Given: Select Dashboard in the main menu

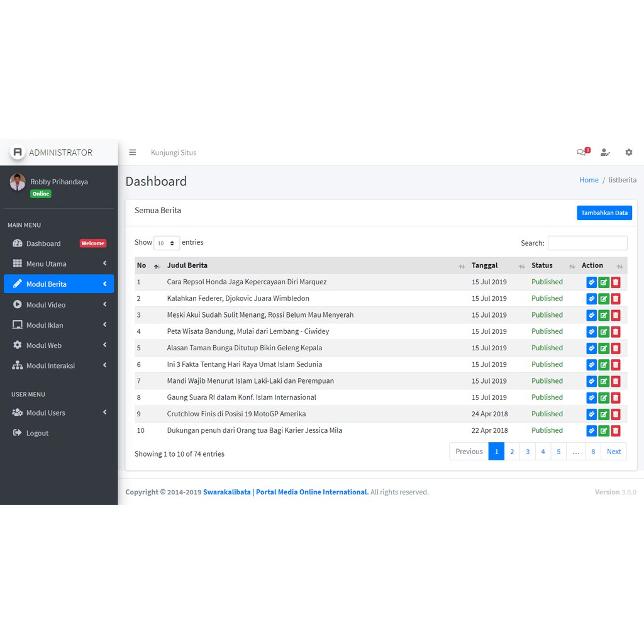Looking at the screenshot, I should [43, 244].
